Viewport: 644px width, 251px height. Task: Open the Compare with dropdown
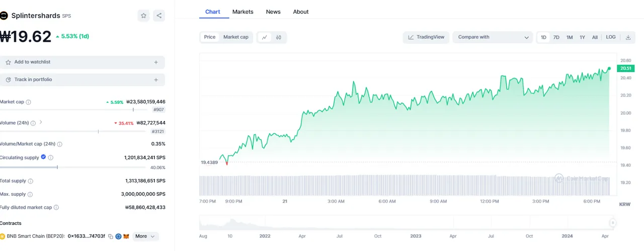pyautogui.click(x=493, y=37)
